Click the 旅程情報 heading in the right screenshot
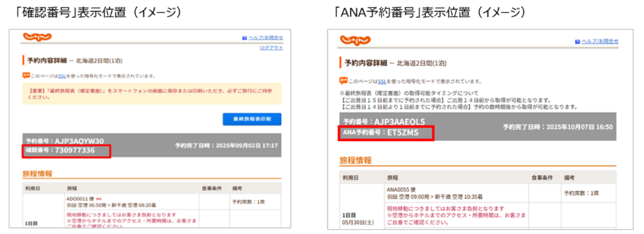 click(x=355, y=160)
